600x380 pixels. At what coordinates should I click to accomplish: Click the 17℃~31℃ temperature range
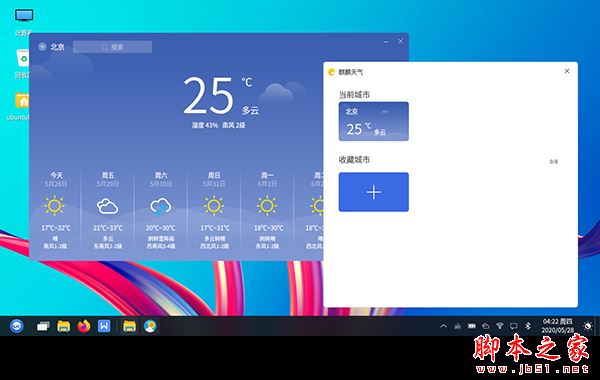215,228
